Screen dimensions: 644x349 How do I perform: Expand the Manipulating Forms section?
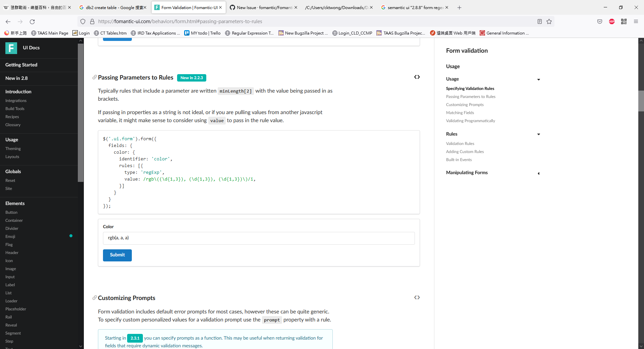pos(539,173)
